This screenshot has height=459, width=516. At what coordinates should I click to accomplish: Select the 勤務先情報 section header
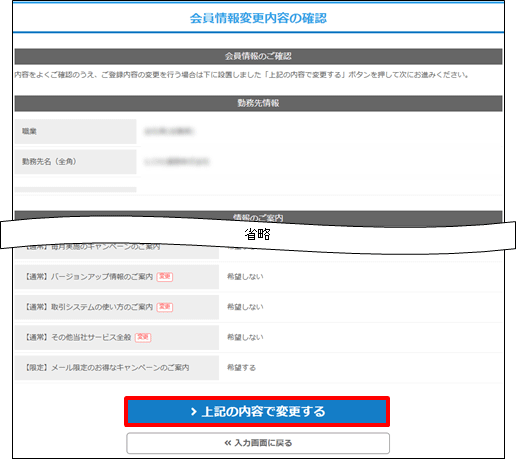click(x=258, y=103)
